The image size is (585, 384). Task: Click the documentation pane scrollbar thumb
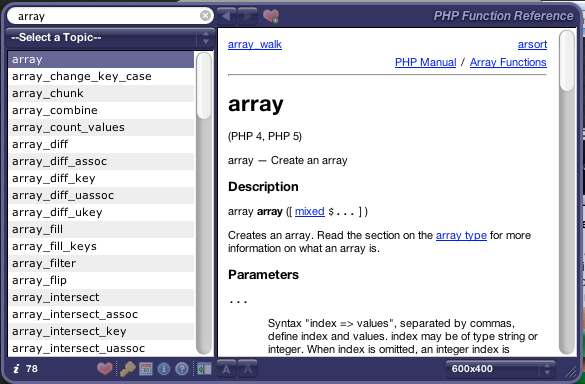(567, 60)
